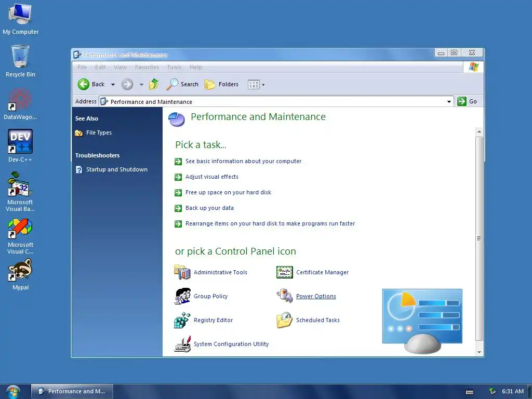Open the Edit menu
The height and width of the screenshot is (399, 532).
point(100,67)
